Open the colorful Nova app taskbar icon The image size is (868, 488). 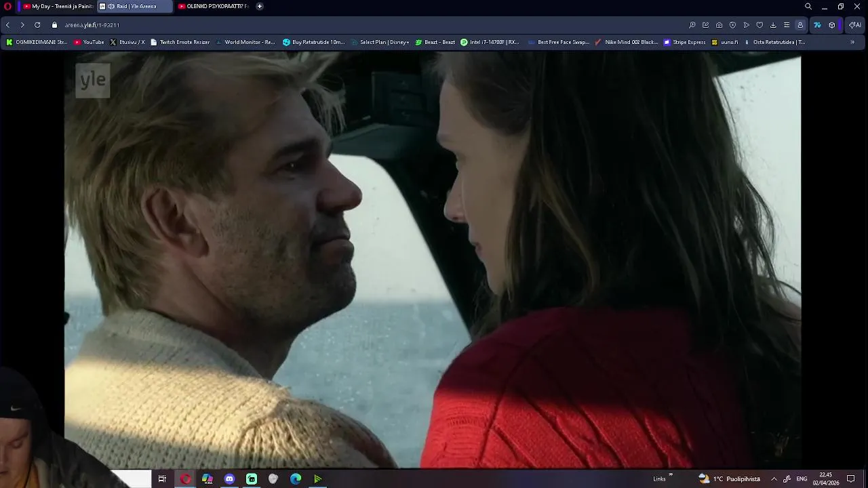click(x=208, y=479)
